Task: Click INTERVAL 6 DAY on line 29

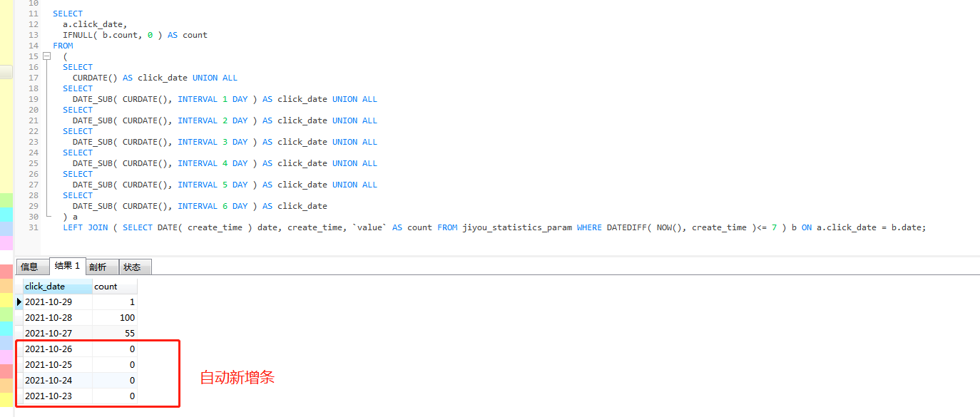Action: point(213,206)
